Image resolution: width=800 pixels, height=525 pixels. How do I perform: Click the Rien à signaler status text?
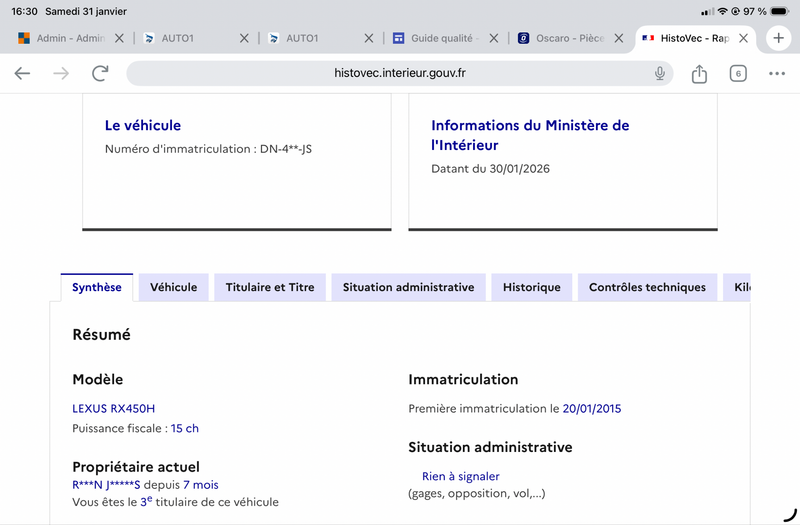460,476
